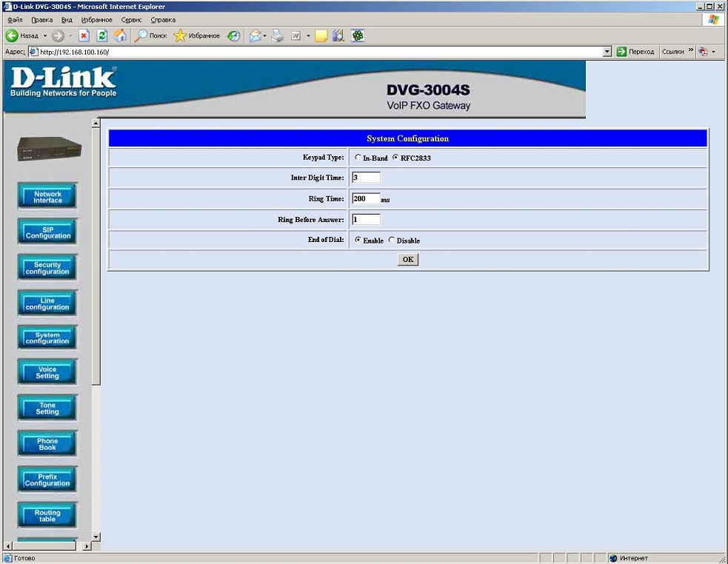This screenshot has width=728, height=564.
Task: Open the Файл menu
Action: (x=15, y=20)
